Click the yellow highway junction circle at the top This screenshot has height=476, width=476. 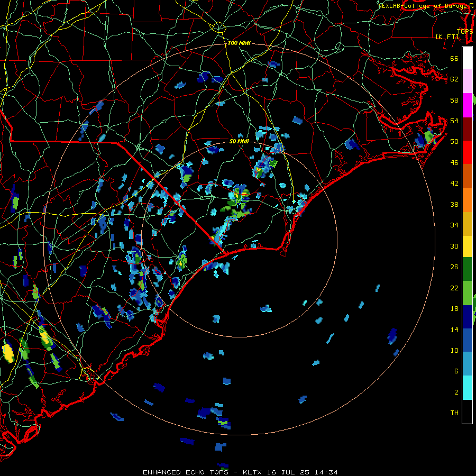218,28
